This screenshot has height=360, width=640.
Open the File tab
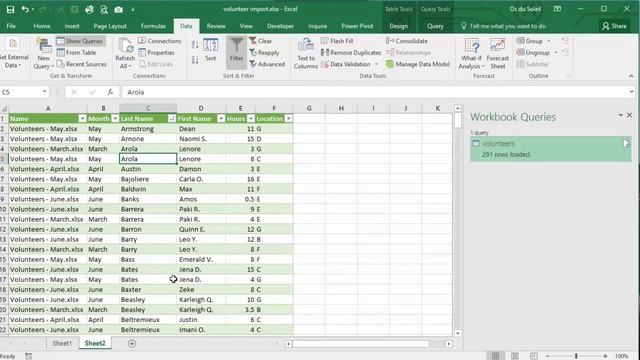pyautogui.click(x=11, y=26)
